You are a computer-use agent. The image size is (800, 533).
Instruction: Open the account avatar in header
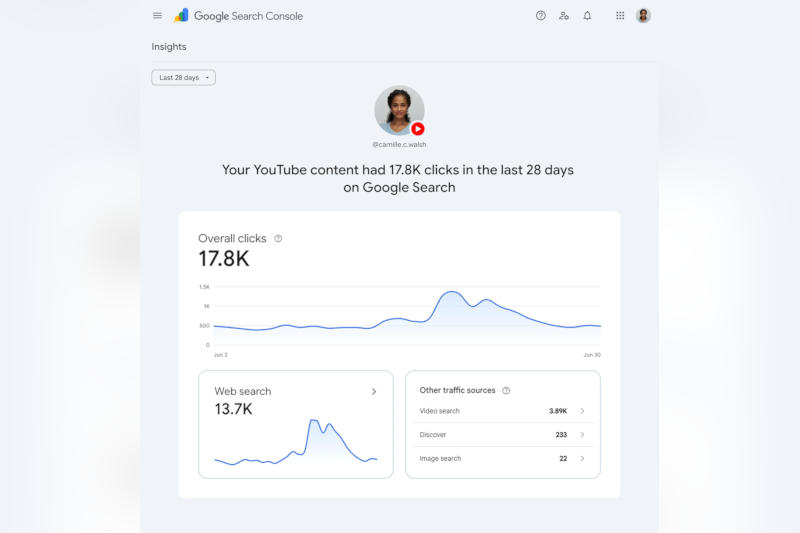tap(643, 16)
